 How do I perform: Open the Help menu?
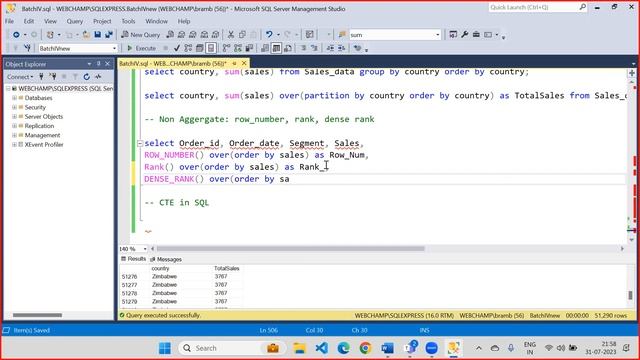[x=184, y=21]
